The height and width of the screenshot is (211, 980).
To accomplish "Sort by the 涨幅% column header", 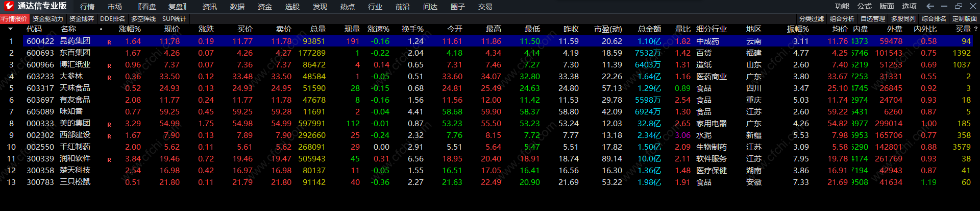I will pos(130,29).
